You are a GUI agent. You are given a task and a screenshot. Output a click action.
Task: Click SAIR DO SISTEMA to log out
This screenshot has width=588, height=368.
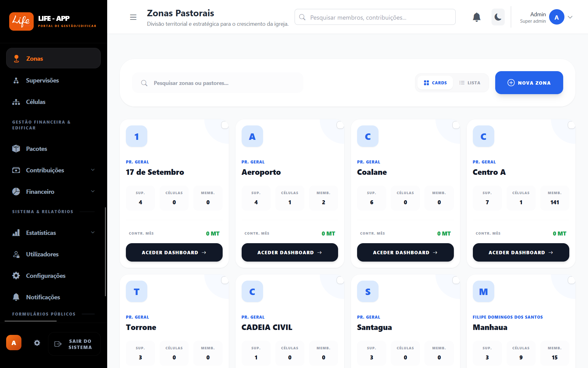coord(74,344)
